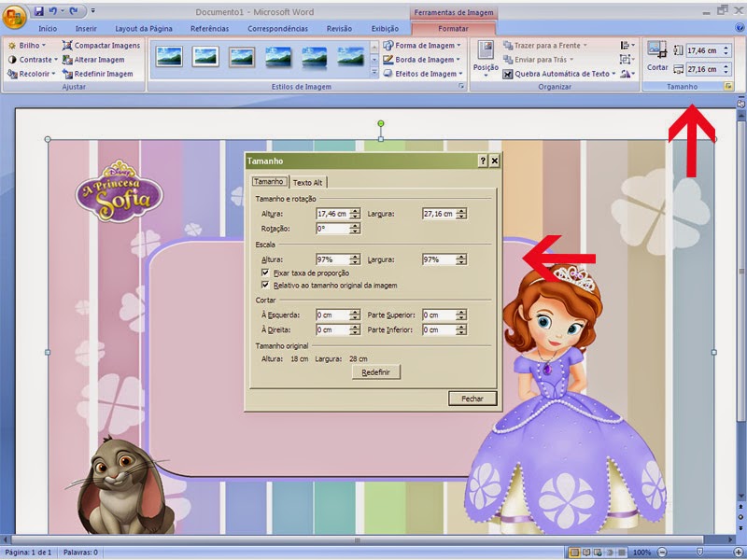Apply the sixth picture style thumbnail
The image size is (747, 560).
351,56
